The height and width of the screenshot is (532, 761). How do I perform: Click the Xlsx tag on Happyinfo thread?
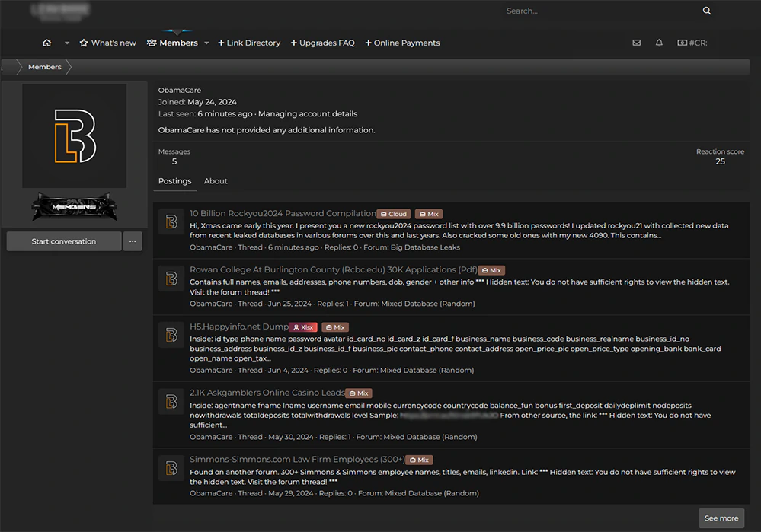[x=303, y=327]
